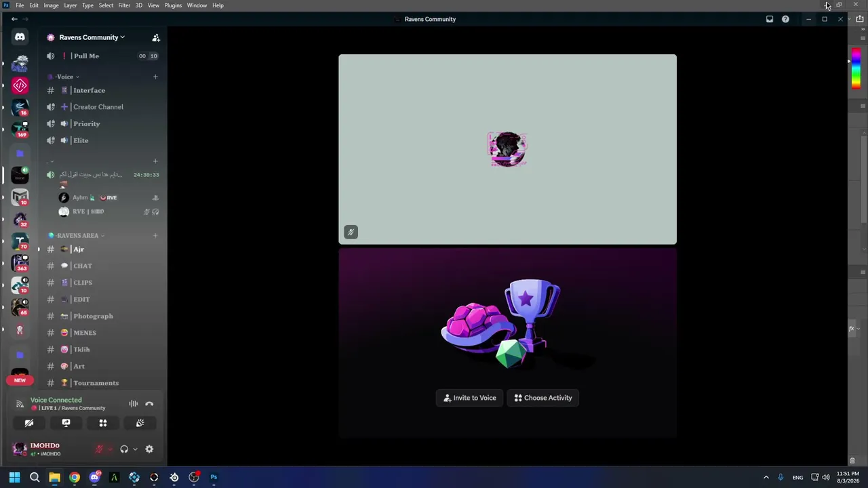Open Discord help question mark icon
Viewport: 868px width, 488px height.
coord(785,19)
